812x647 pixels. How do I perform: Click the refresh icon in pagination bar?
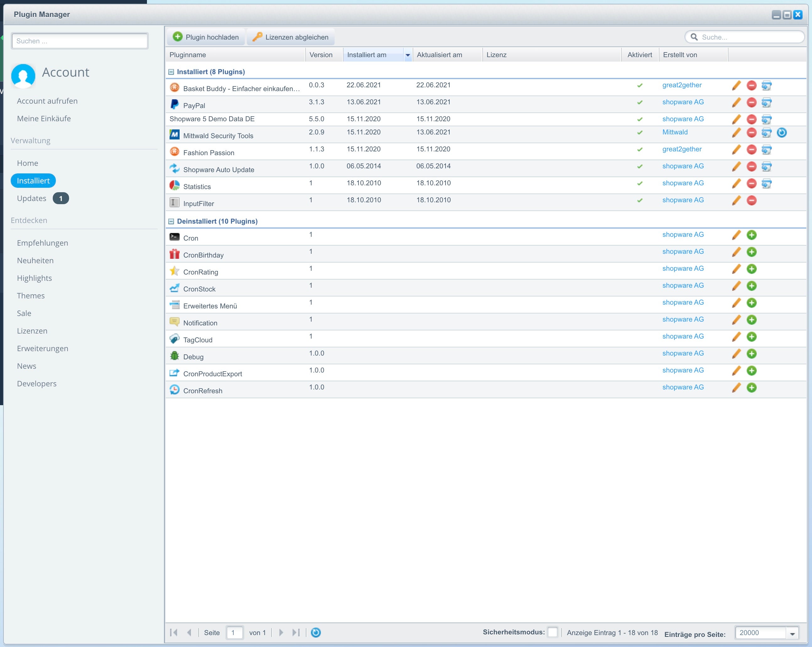316,633
